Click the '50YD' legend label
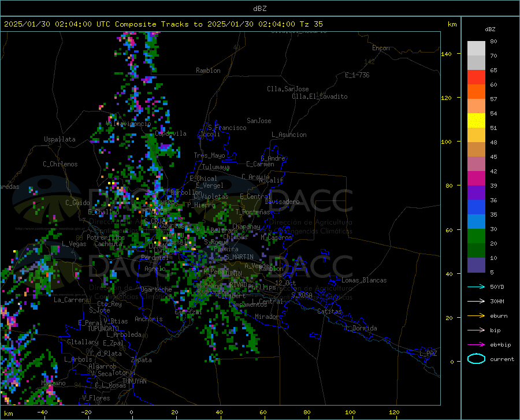This screenshot has width=520, height=420. click(497, 287)
